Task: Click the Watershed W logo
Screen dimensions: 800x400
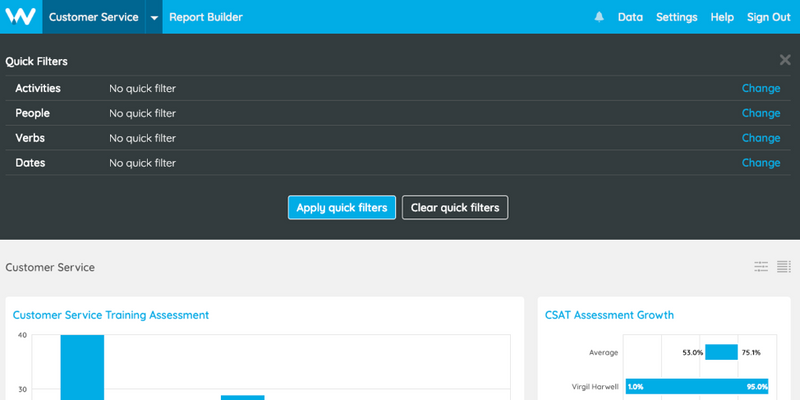Action: 20,17
